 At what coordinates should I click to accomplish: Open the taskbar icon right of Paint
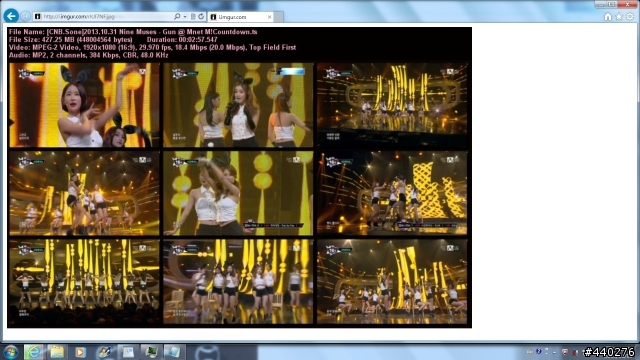coord(127,352)
